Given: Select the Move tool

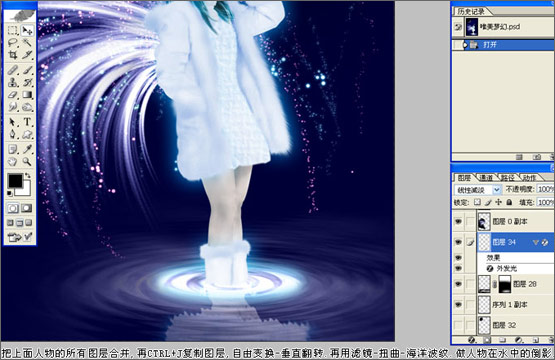Looking at the screenshot, I should pyautogui.click(x=27, y=31).
